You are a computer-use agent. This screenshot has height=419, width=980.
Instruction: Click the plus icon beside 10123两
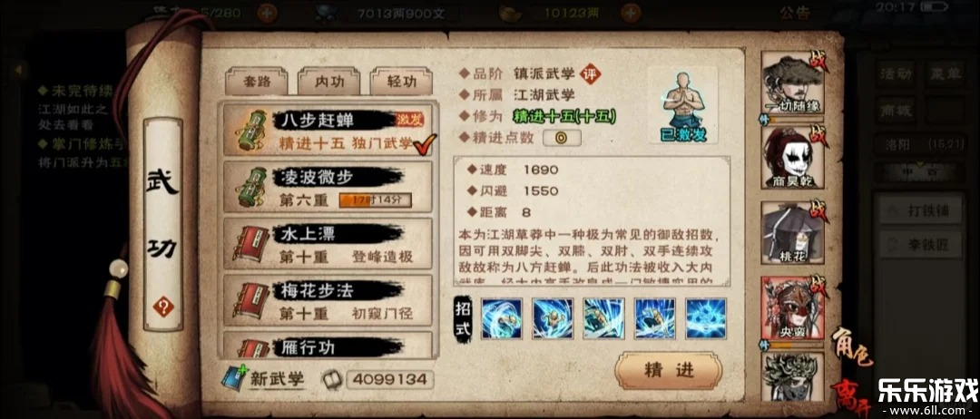[x=631, y=13]
